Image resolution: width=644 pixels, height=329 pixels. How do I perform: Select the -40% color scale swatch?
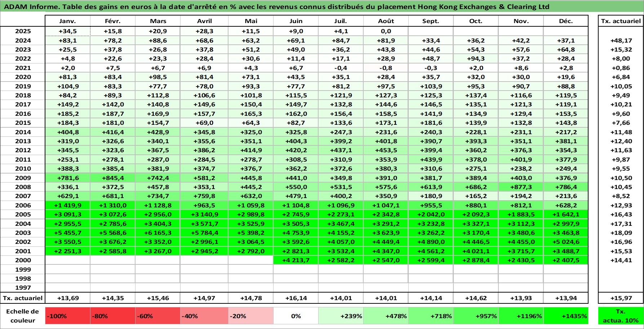click(x=204, y=316)
